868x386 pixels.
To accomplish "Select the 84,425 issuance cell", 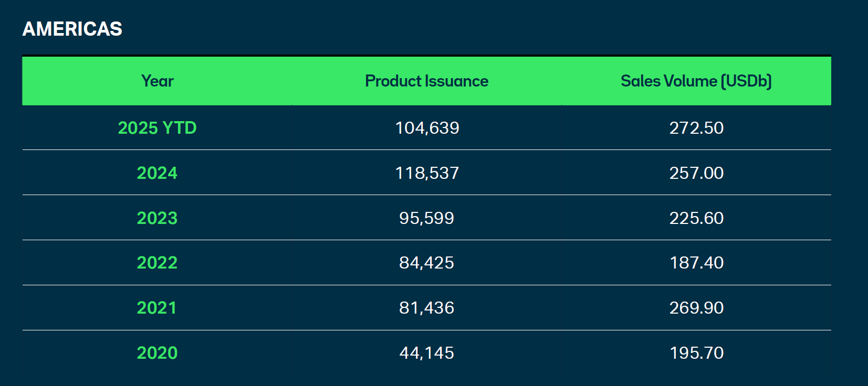I will click(x=427, y=263).
